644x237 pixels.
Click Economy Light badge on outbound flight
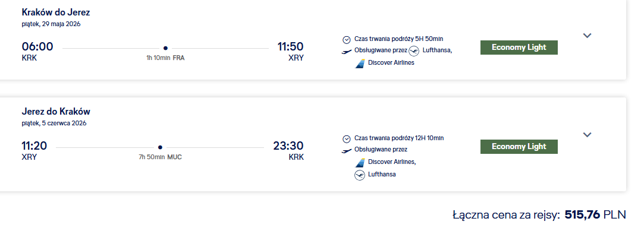pos(519,48)
